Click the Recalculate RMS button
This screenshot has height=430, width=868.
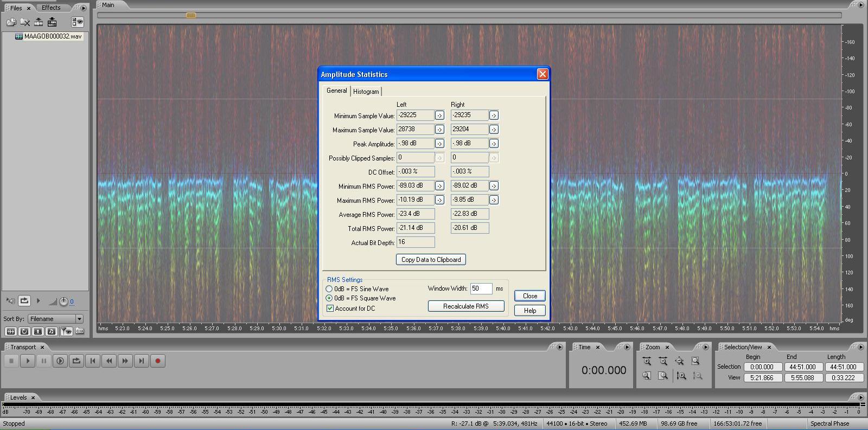point(465,306)
